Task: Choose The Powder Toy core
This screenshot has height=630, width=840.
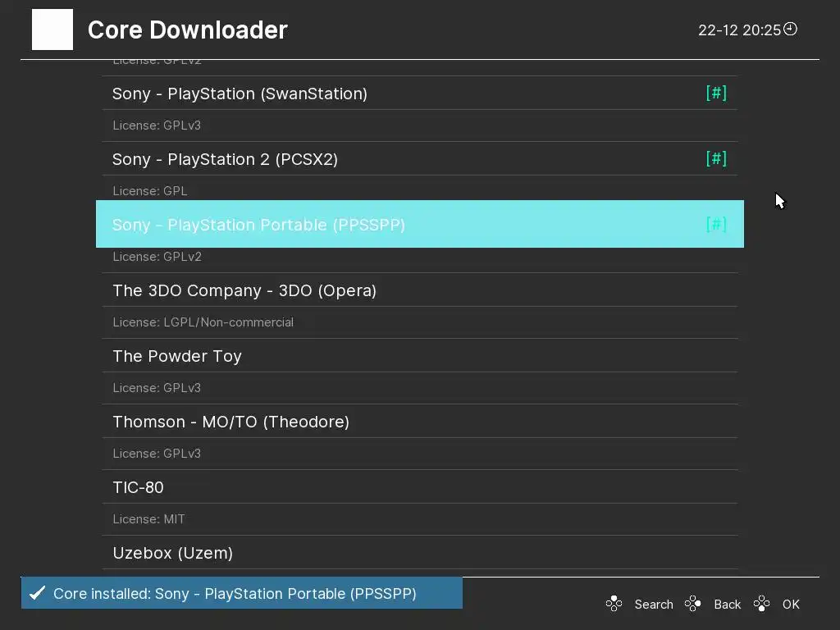Action: pos(177,356)
